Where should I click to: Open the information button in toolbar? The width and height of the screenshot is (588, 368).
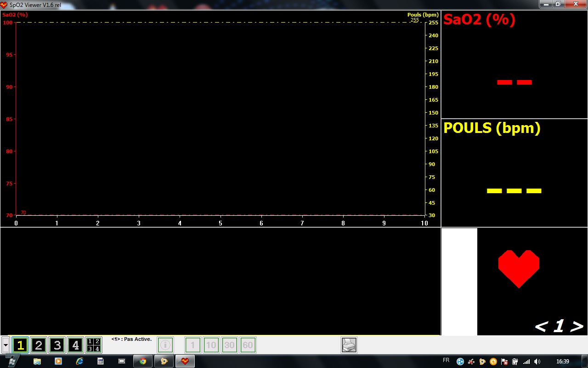coord(165,345)
